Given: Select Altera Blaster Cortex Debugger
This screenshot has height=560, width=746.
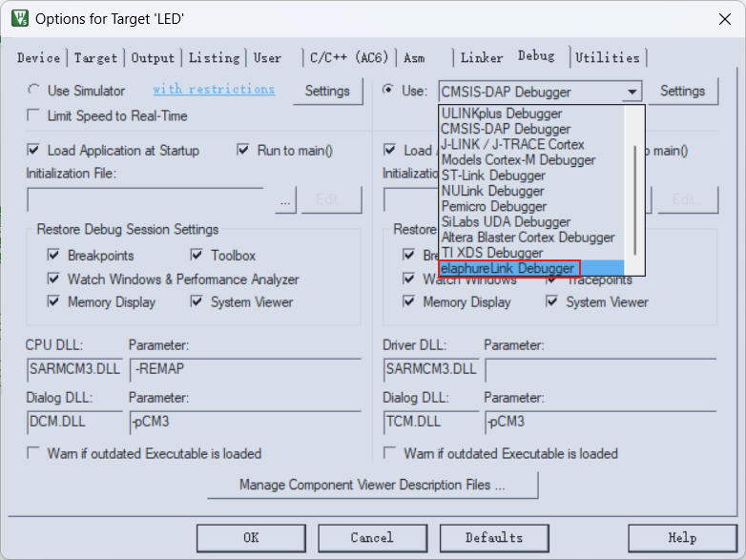Looking at the screenshot, I should coord(532,238).
